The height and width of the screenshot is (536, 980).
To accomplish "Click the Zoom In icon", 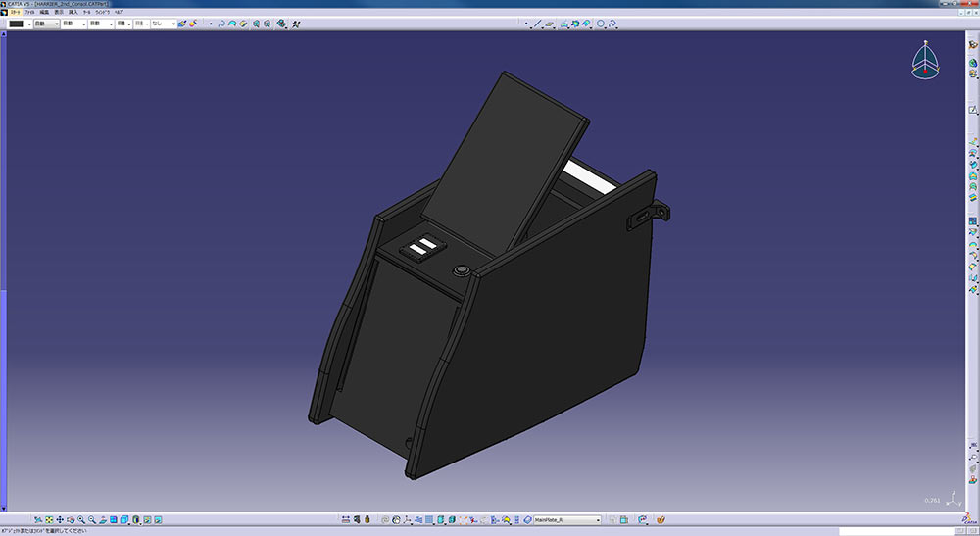I will tap(81, 519).
